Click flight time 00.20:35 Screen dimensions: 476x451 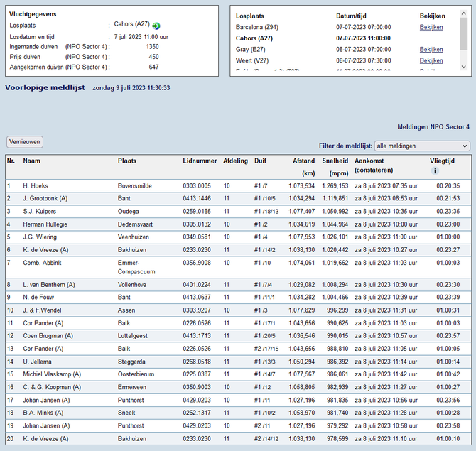pos(448,186)
